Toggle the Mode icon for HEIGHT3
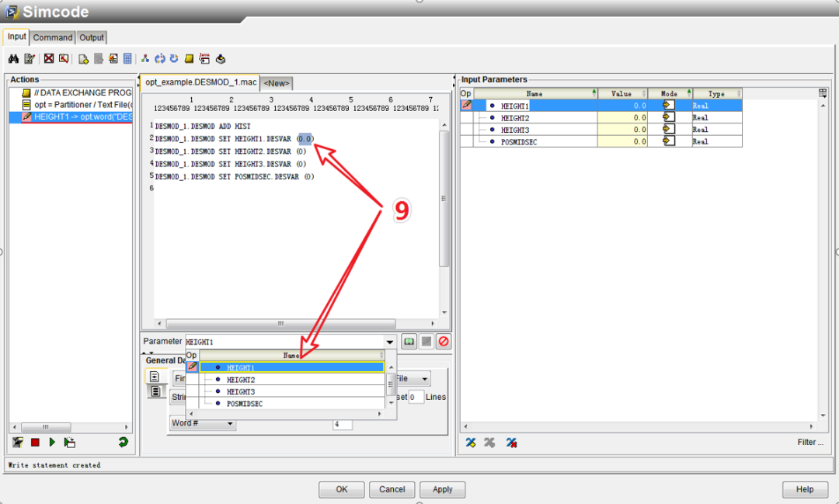 point(668,130)
